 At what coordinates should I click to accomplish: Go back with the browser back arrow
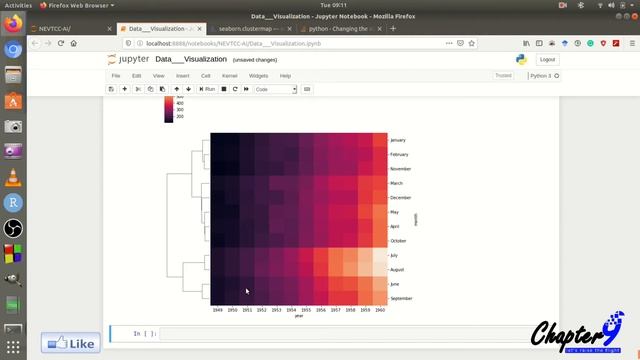[x=35, y=43]
